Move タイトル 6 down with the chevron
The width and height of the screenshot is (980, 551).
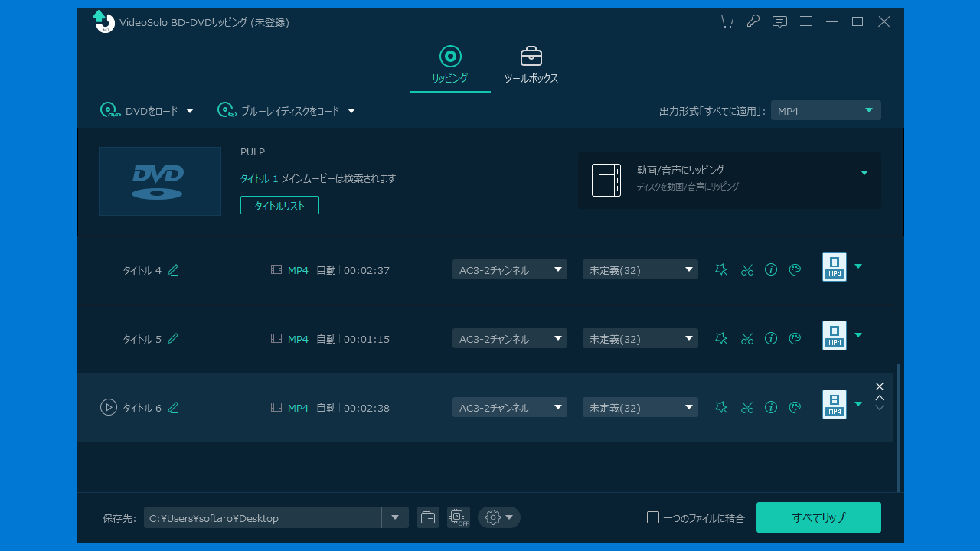(880, 408)
